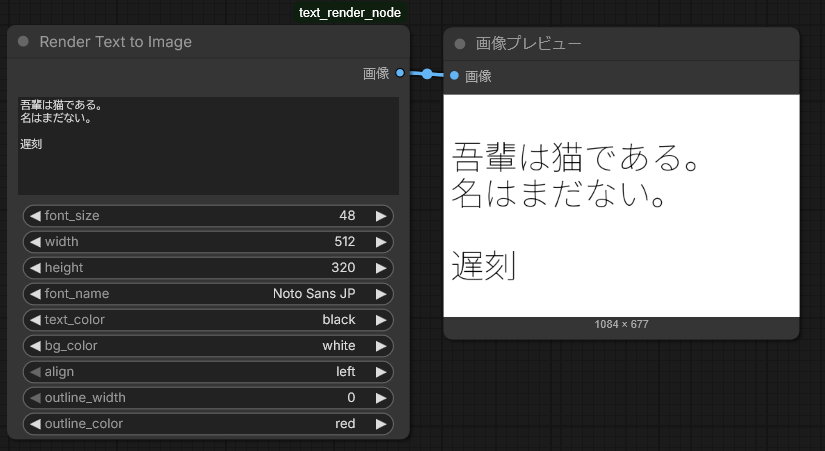The image size is (825, 451).
Task: Open text_color dropdown showing black
Action: (x=208, y=320)
